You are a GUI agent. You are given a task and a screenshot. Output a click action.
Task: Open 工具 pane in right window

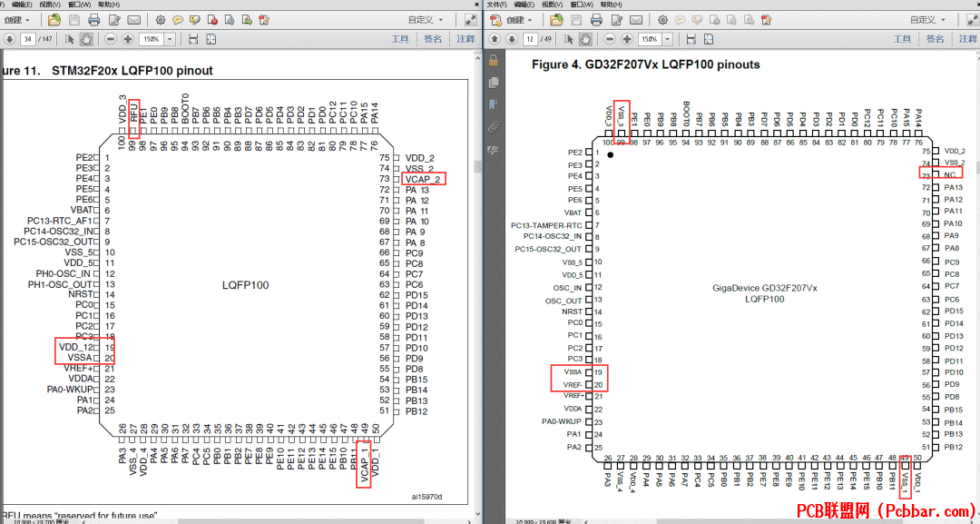902,39
